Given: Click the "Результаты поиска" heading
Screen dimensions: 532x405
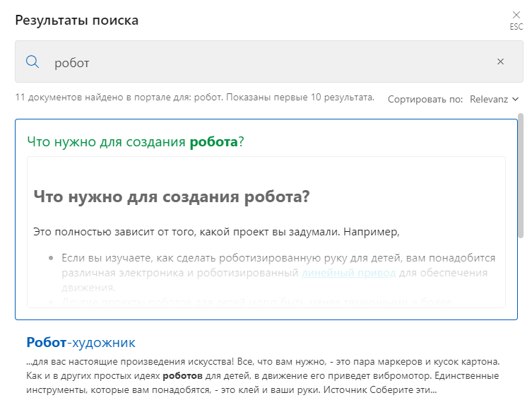Looking at the screenshot, I should 77,20.
